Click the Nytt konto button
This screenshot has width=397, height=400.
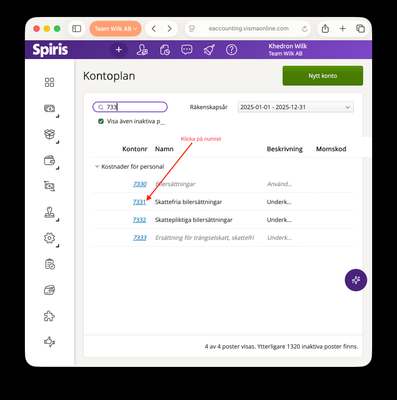pos(323,76)
